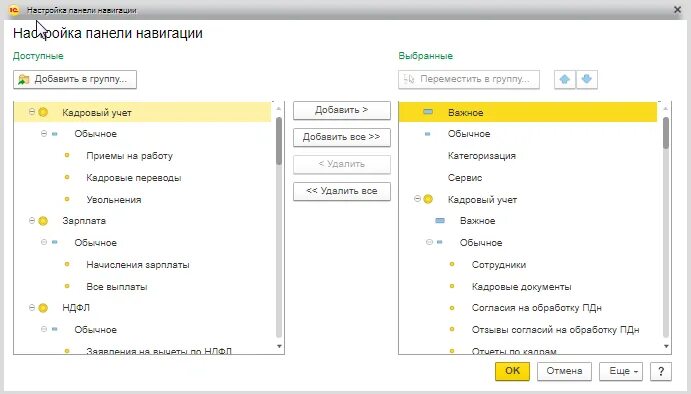Collapse Кадровый учет in Доступные list
This screenshot has height=394, width=691.
point(32,112)
